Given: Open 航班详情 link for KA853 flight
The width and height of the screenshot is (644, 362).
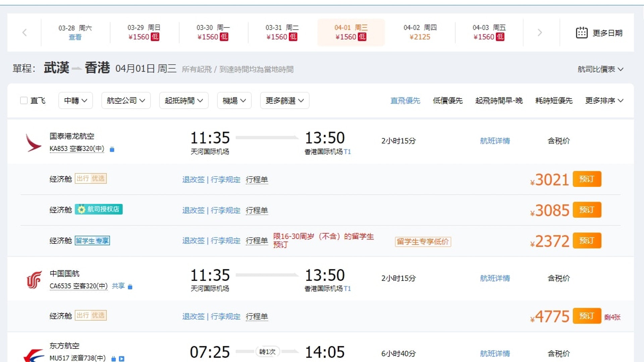Looking at the screenshot, I should click(495, 141).
